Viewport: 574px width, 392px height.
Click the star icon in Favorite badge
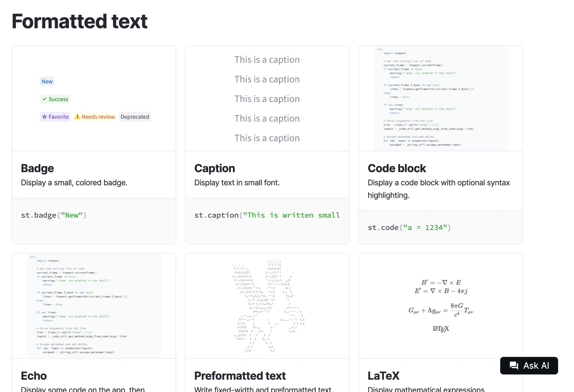point(45,117)
